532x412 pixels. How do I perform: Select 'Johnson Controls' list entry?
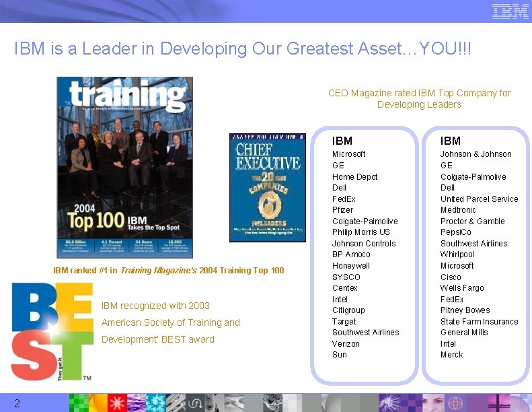[364, 243]
